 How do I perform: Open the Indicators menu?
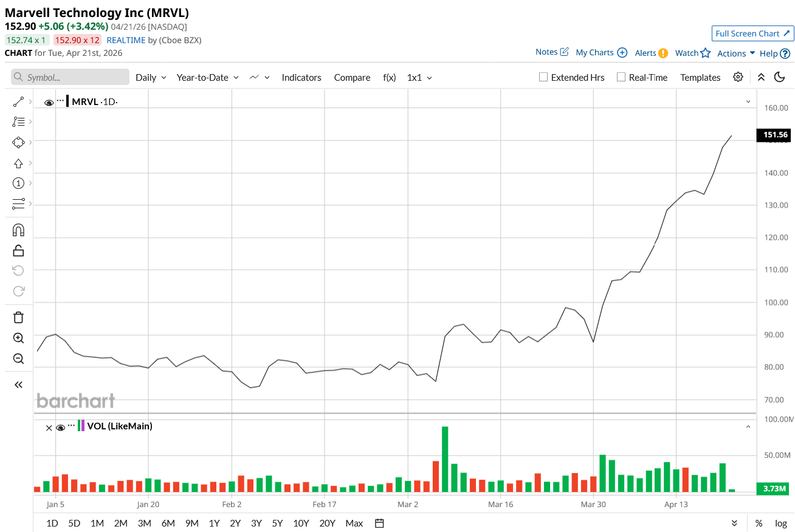[x=301, y=77]
